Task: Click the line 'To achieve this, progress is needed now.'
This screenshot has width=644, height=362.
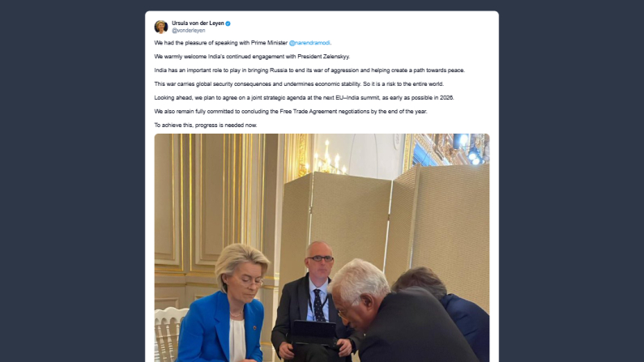Action: pyautogui.click(x=206, y=126)
